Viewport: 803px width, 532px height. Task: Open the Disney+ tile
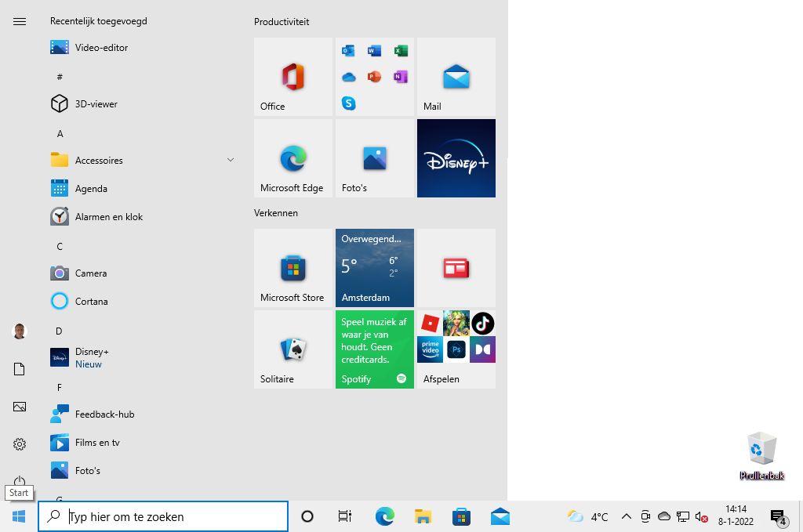(x=456, y=158)
